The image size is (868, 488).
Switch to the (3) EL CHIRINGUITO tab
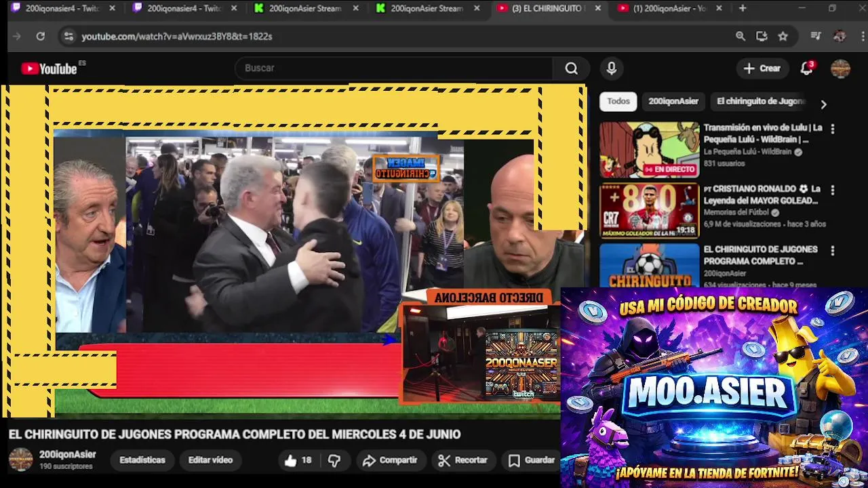(x=548, y=8)
